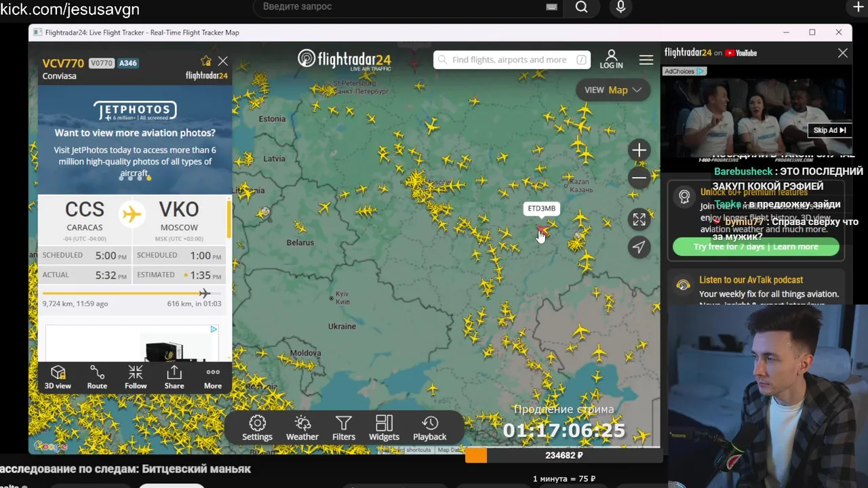This screenshot has height=488, width=868.
Task: Click the V0770 flight code badge
Action: [101, 63]
